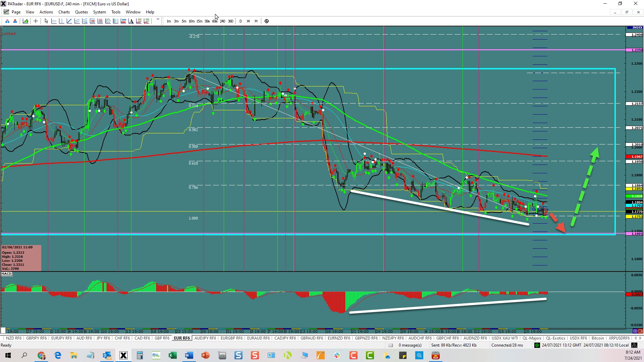Open the Charts menu
The width and height of the screenshot is (644, 362).
[x=64, y=12]
